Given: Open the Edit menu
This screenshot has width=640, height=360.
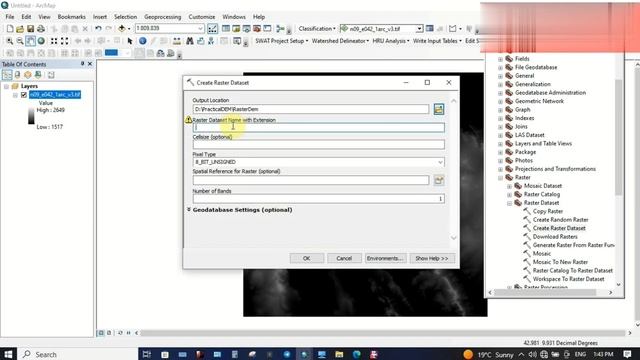Looking at the screenshot, I should (26, 17).
